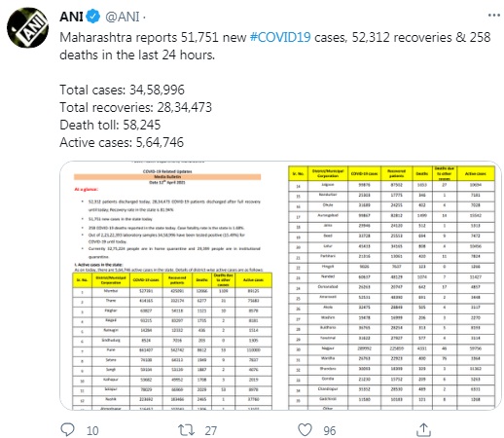Open the right district table image
The height and width of the screenshot is (438, 504).
[x=394, y=285]
